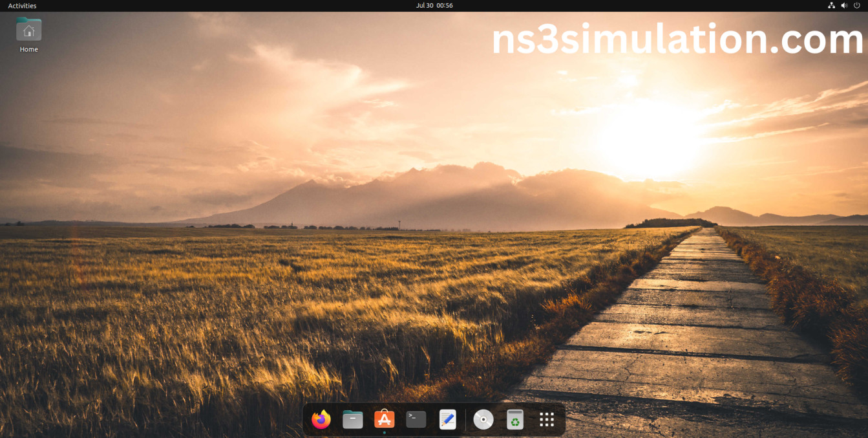
Task: Launch Firefox from the dock
Action: tap(321, 420)
